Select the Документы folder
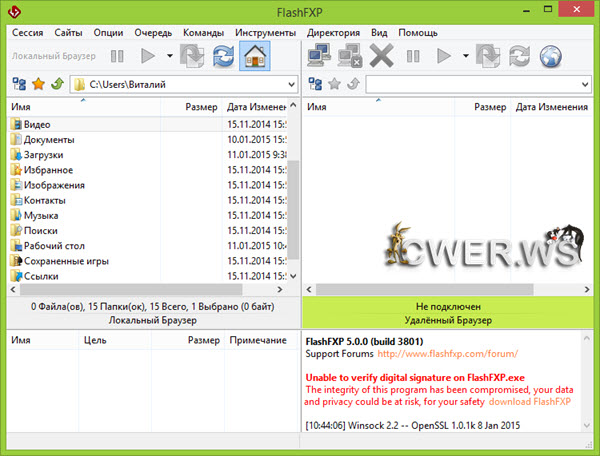 click(49, 140)
